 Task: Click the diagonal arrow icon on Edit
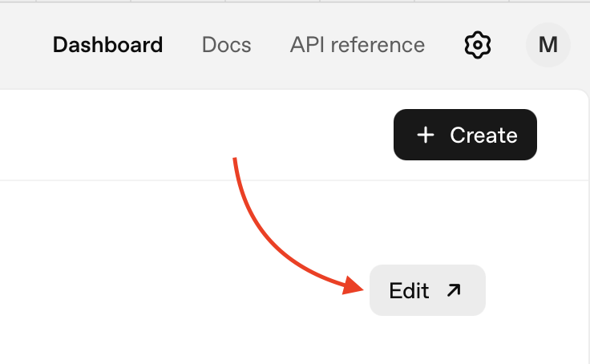454,290
